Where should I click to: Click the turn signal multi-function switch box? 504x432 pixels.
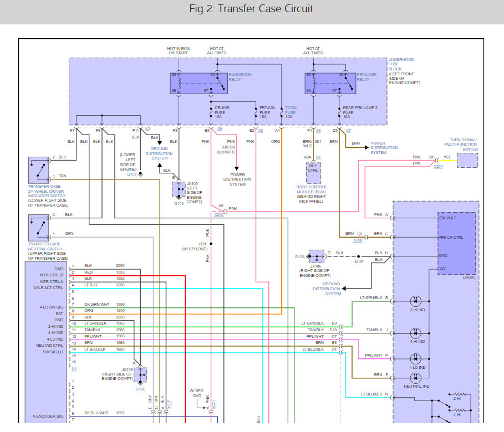click(467, 160)
